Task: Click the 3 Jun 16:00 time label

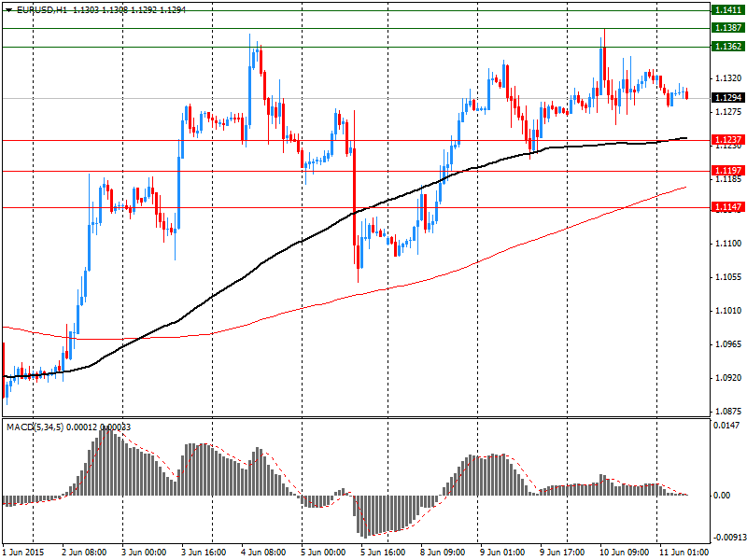Action: tap(204, 553)
